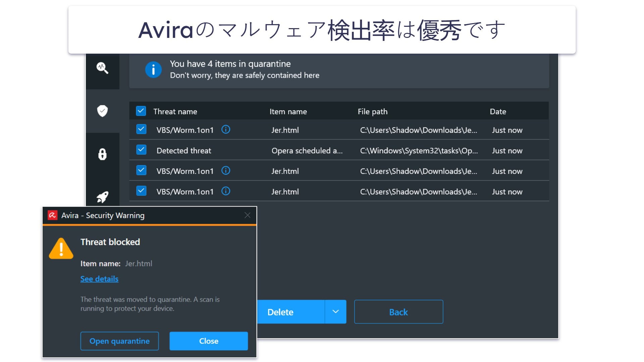644x362 pixels.
Task: Open the Privacy lock sidebar icon
Action: 102,154
